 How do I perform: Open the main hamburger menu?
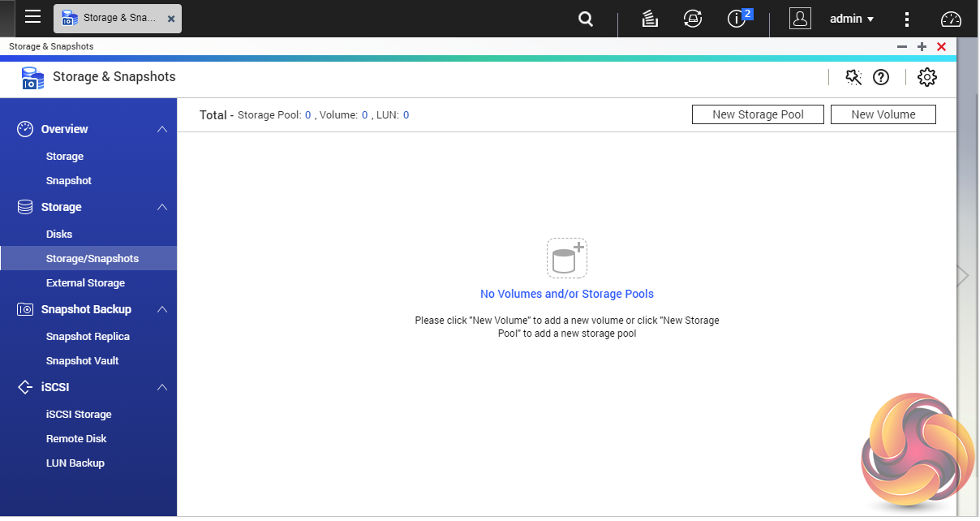(x=32, y=16)
